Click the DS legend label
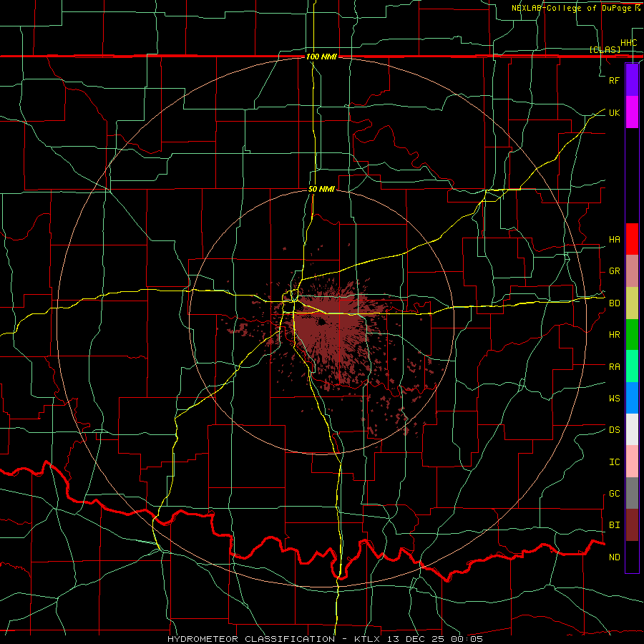 click(614, 430)
